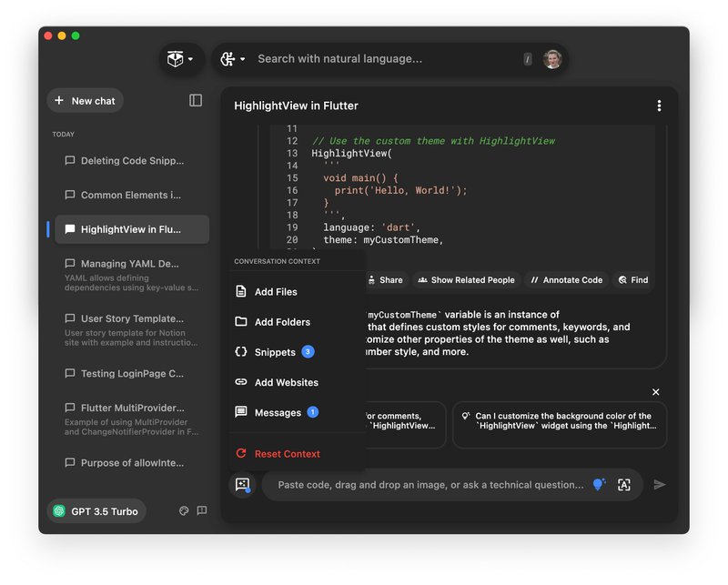Click the Annotate Code button
The height and width of the screenshot is (585, 728).
coord(566,280)
